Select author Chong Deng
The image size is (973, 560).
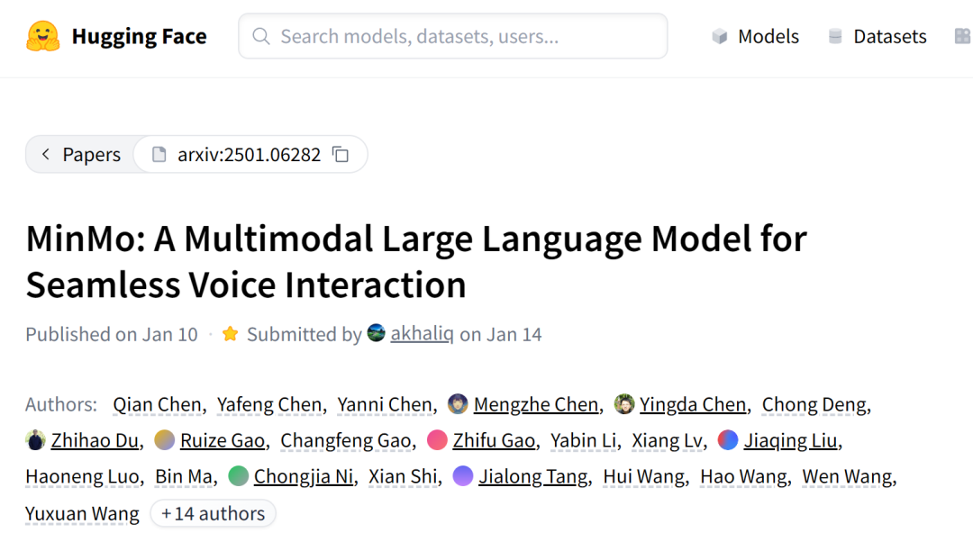(814, 404)
